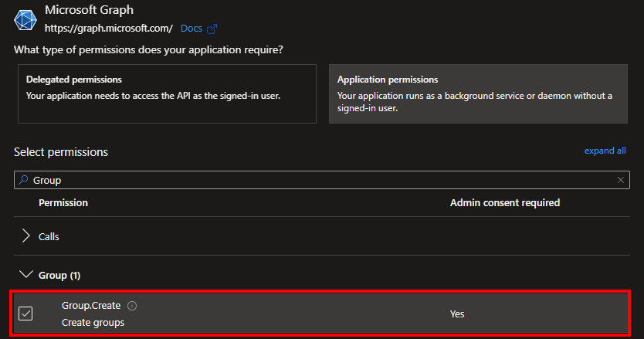644x339 pixels.
Task: Click the 'expand all' link
Action: tap(605, 151)
